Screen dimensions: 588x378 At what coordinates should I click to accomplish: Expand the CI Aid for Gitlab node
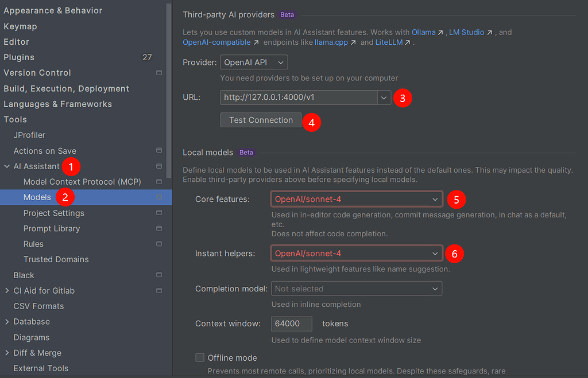[x=7, y=290]
